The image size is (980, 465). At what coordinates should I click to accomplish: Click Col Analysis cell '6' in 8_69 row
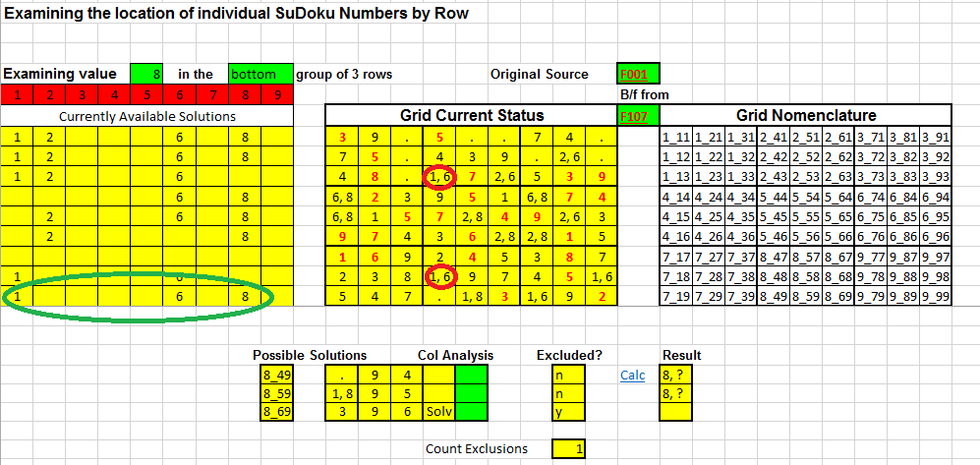click(x=406, y=412)
